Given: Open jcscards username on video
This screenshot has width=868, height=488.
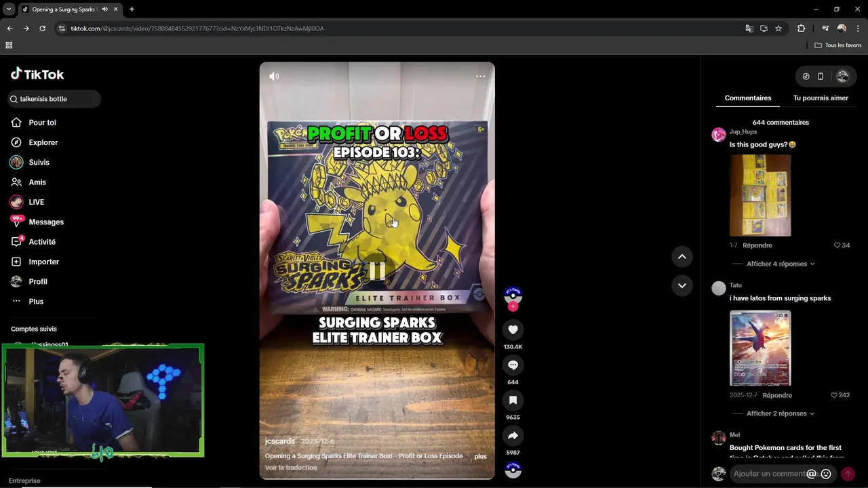Looking at the screenshot, I should (280, 441).
